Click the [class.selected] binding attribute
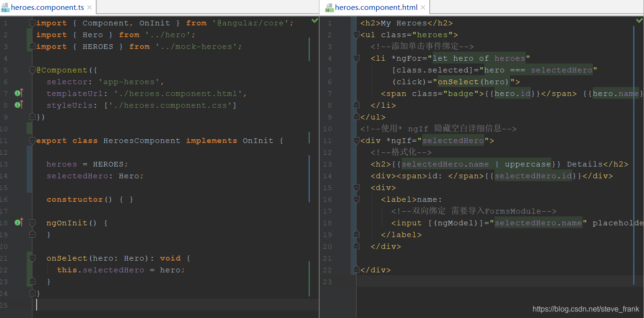 (x=435, y=70)
